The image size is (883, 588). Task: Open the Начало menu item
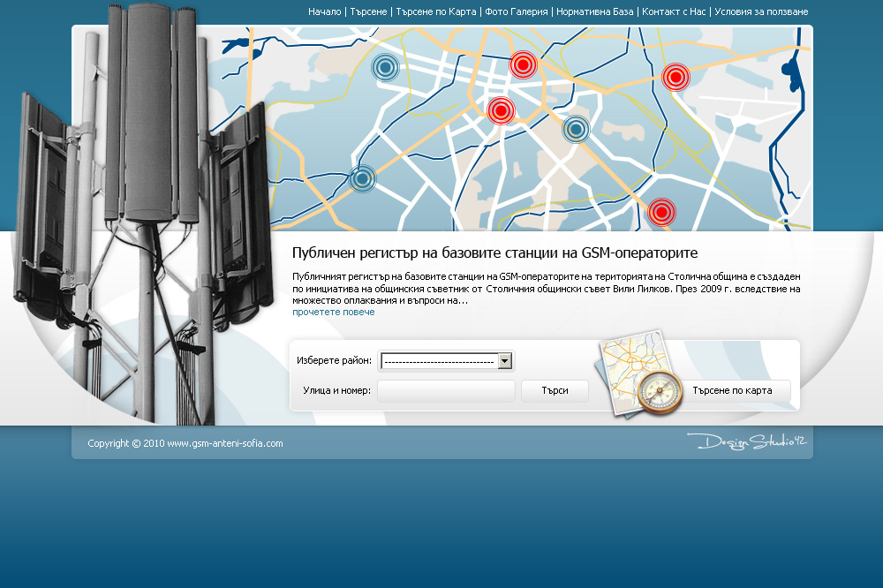pos(324,11)
